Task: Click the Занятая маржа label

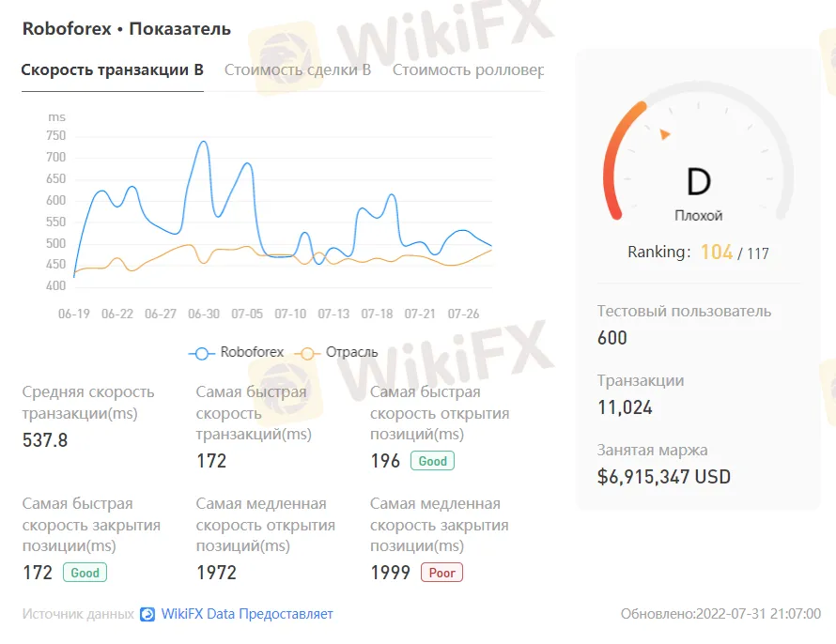Action: [652, 450]
